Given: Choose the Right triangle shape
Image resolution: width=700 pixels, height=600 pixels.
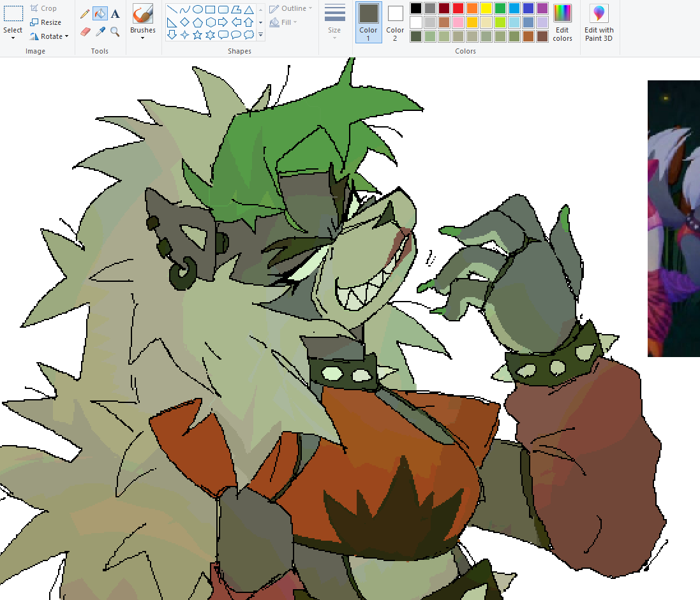Looking at the screenshot, I should (x=172, y=22).
